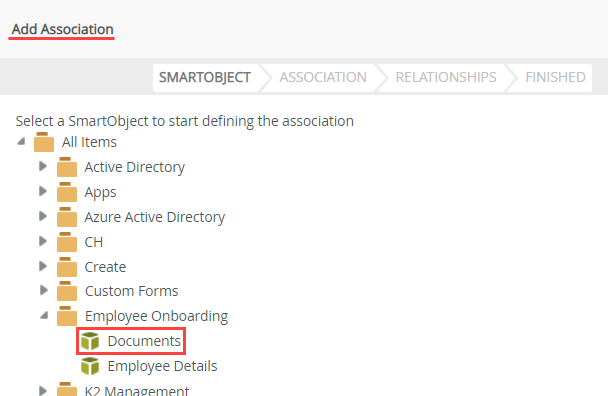Click the Azure Active Directory folder icon
The height and width of the screenshot is (396, 608).
click(x=67, y=217)
